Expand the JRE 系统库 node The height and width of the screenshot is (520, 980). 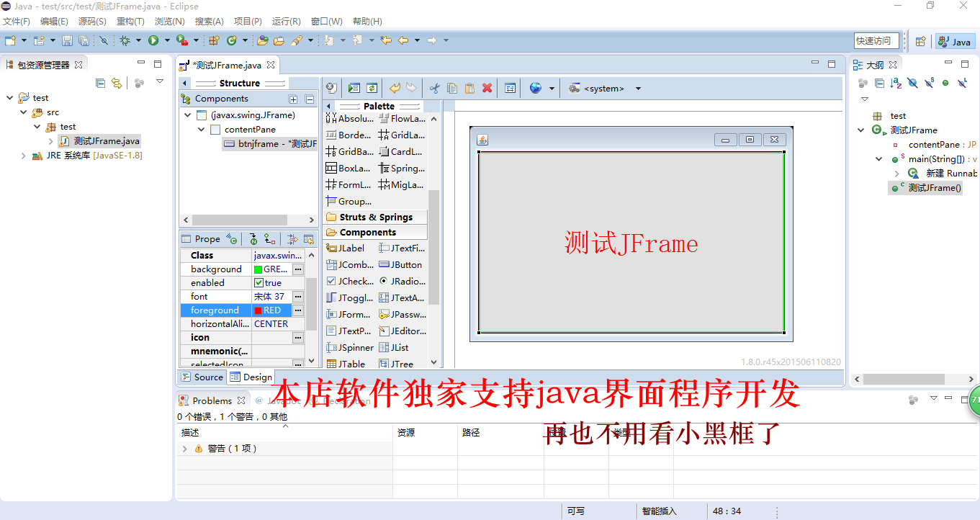coord(24,156)
